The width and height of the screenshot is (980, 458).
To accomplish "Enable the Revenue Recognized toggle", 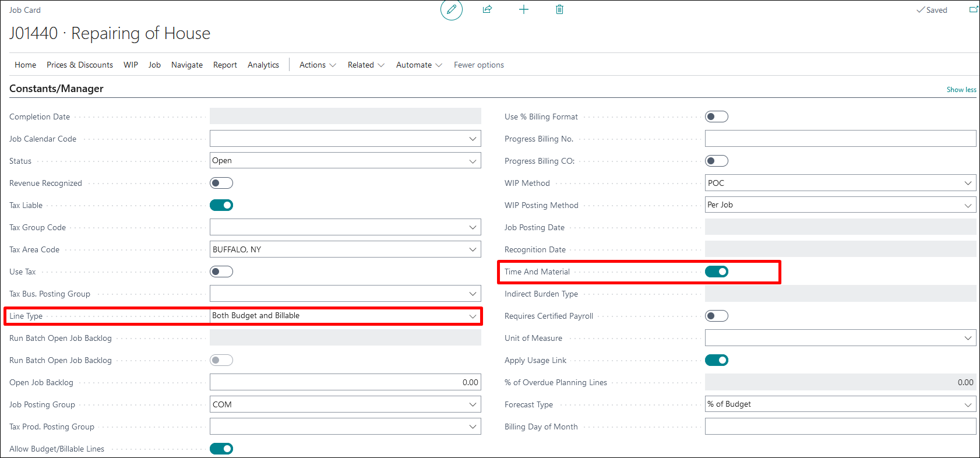I will [x=221, y=183].
